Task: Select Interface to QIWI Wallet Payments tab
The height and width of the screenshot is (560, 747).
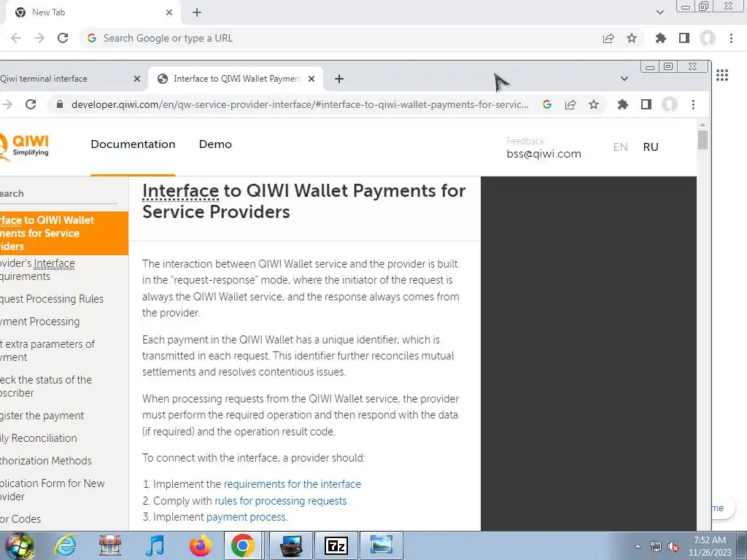Action: (x=236, y=79)
